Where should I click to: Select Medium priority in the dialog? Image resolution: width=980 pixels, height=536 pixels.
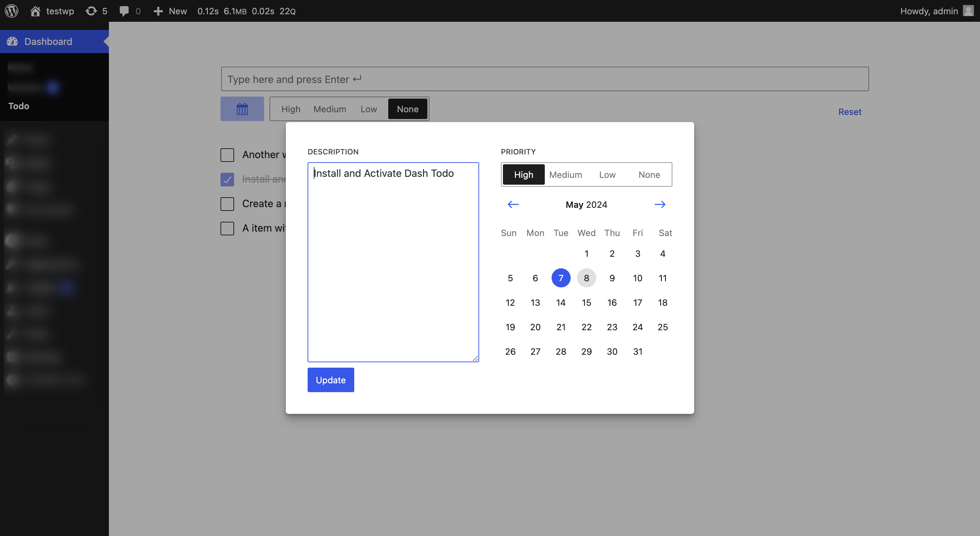click(565, 174)
